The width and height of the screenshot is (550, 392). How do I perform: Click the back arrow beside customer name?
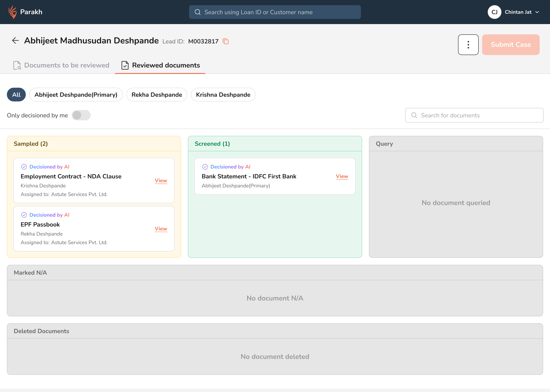point(15,40)
